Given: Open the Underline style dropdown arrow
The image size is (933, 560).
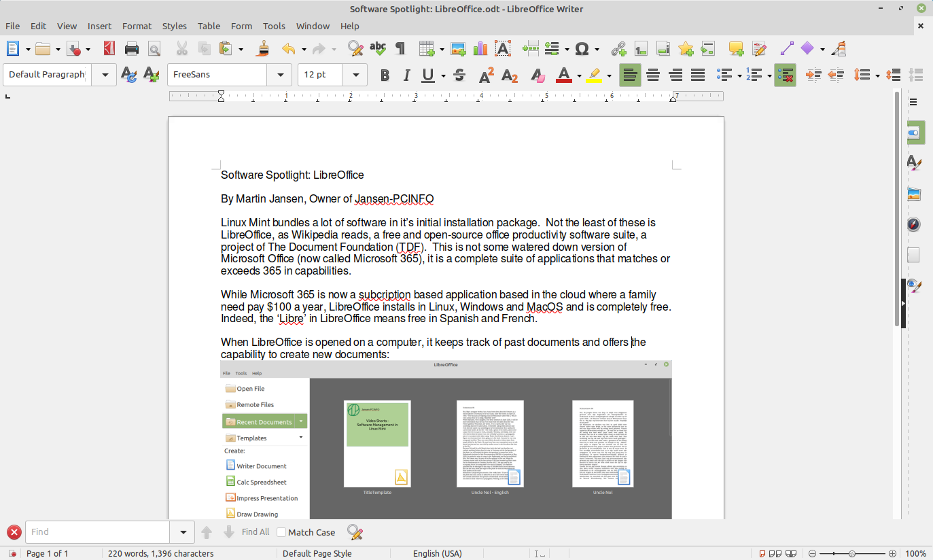Looking at the screenshot, I should (x=442, y=75).
